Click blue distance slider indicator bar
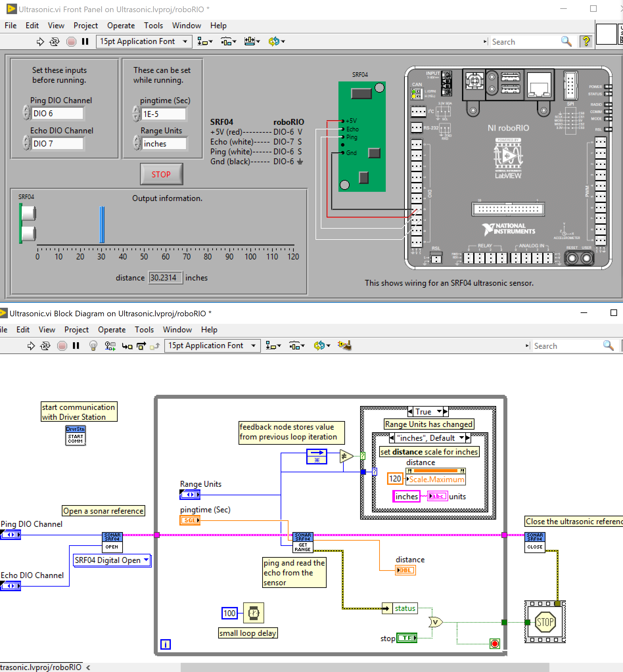 [x=102, y=224]
